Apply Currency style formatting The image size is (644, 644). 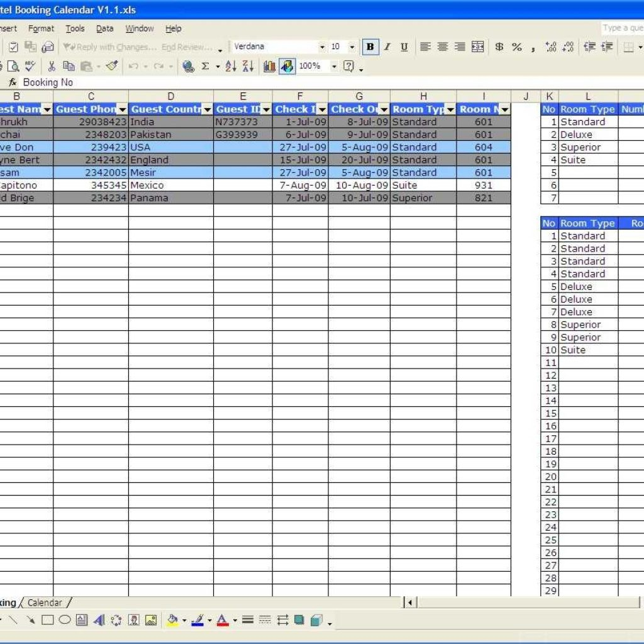click(499, 47)
